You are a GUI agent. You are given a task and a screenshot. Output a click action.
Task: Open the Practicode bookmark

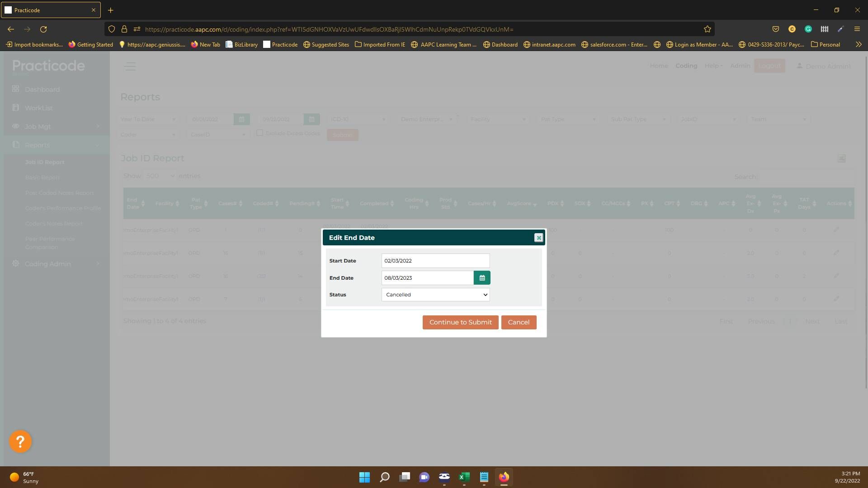pyautogui.click(x=280, y=44)
